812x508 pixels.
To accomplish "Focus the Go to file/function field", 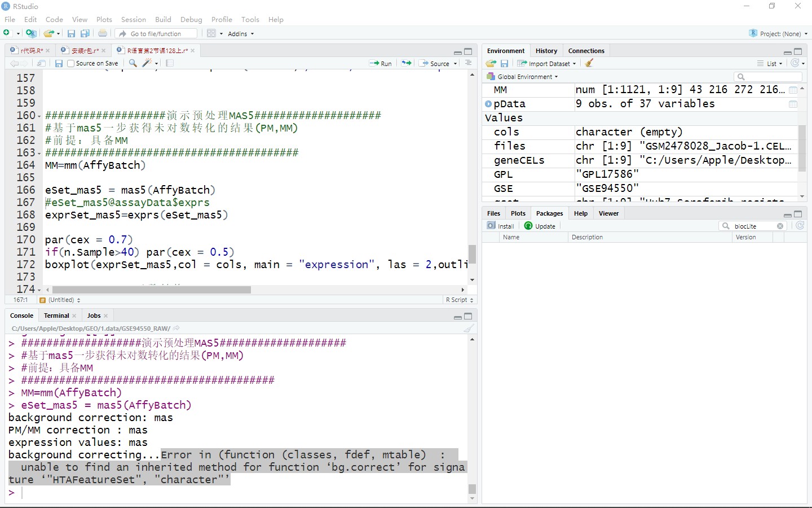I will click(157, 34).
